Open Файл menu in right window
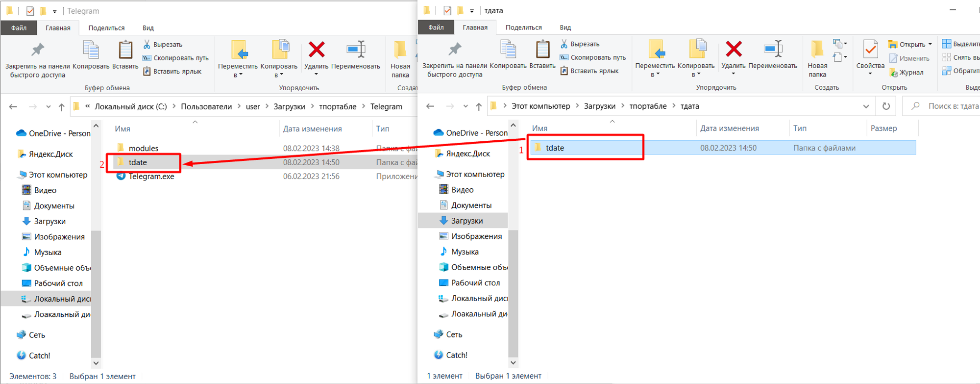 coord(436,27)
